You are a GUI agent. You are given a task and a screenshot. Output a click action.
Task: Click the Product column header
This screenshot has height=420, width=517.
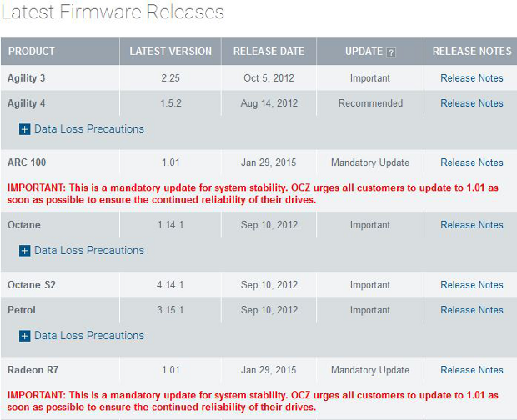pos(32,52)
